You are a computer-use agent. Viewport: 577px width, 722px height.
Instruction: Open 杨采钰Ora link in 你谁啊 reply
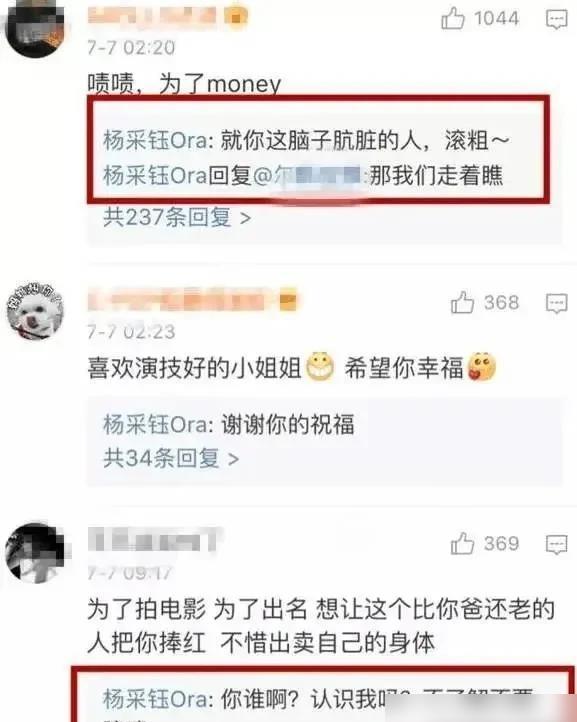[155, 699]
